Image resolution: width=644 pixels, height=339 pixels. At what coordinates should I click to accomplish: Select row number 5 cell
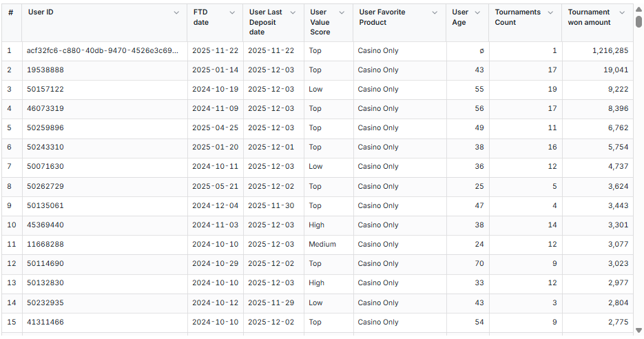(x=10, y=128)
